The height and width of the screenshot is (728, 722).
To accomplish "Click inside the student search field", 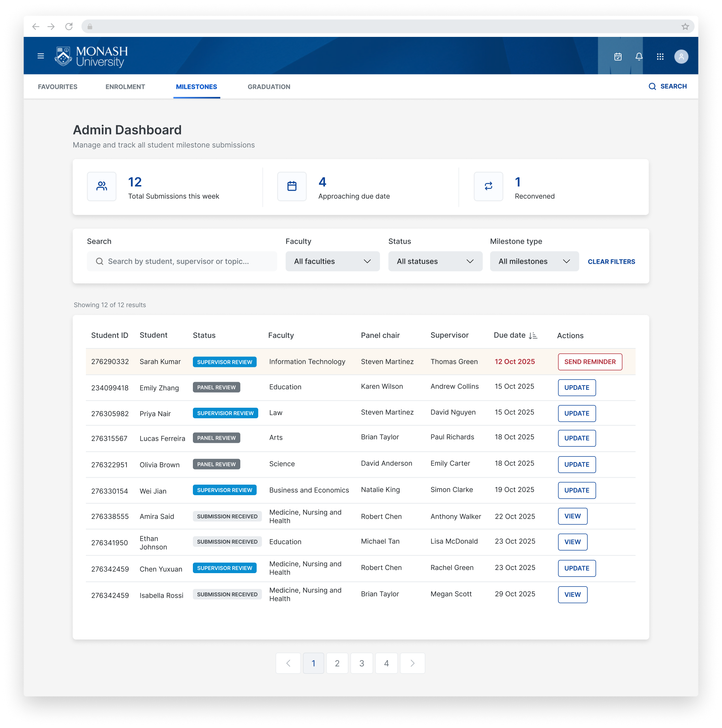I will pyautogui.click(x=182, y=261).
